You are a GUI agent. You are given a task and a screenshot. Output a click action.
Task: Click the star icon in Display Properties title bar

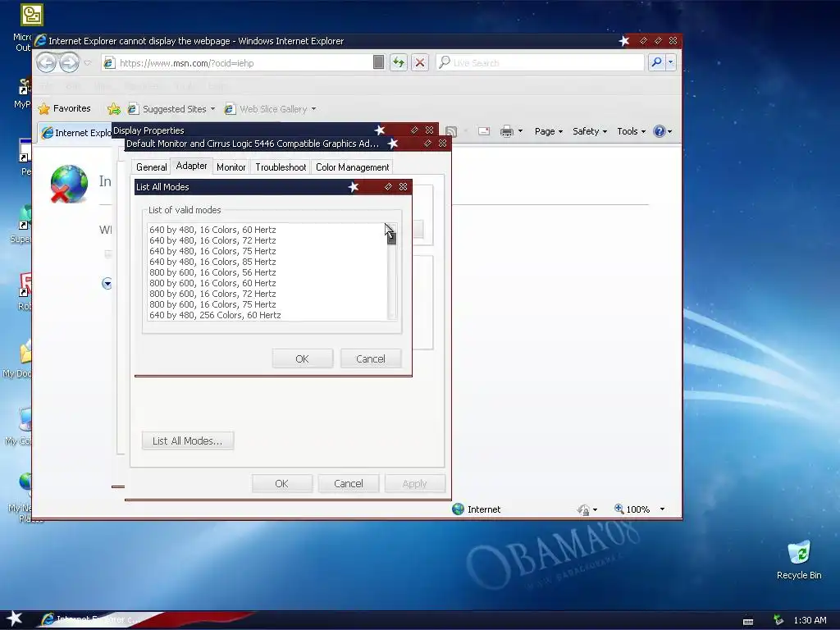click(380, 130)
